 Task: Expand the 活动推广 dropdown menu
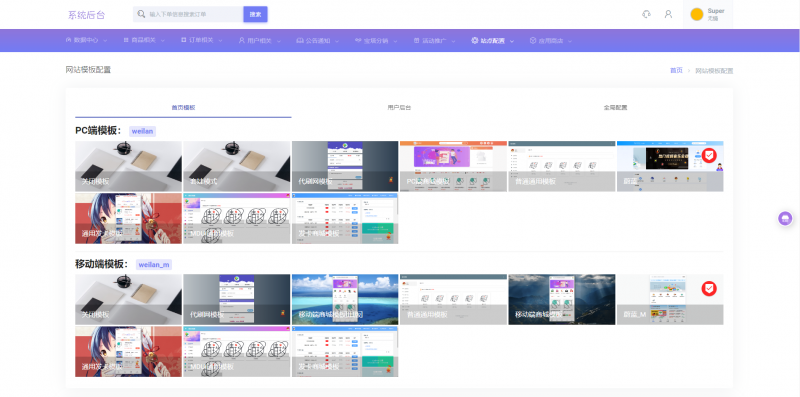pos(435,40)
